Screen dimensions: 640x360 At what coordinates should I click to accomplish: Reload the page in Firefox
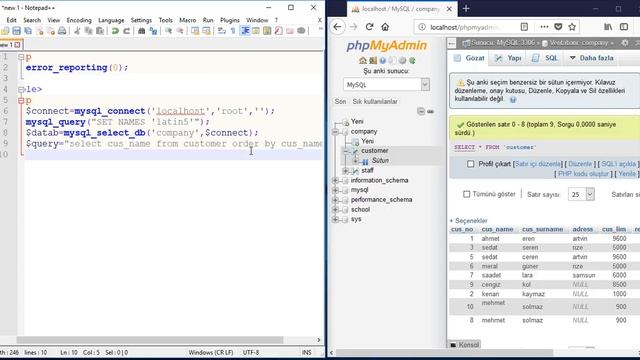click(369, 27)
